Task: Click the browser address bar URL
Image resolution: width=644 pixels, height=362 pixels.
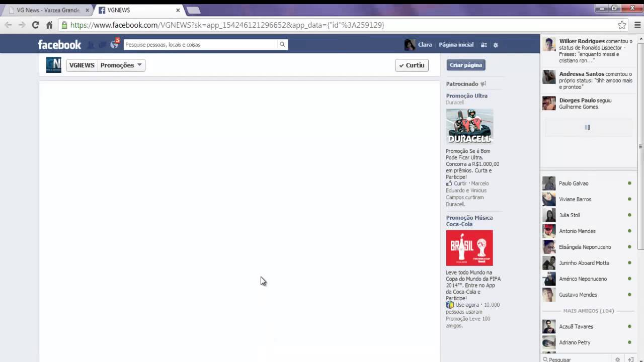Action: (226, 25)
